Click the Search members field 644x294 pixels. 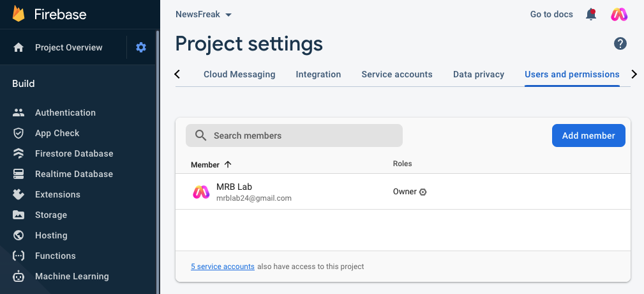coord(294,135)
